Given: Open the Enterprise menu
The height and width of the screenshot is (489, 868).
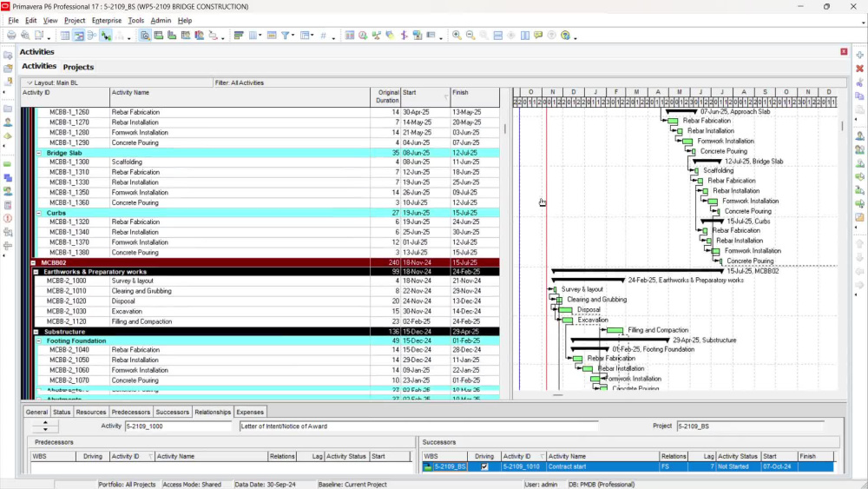Looking at the screenshot, I should point(106,21).
